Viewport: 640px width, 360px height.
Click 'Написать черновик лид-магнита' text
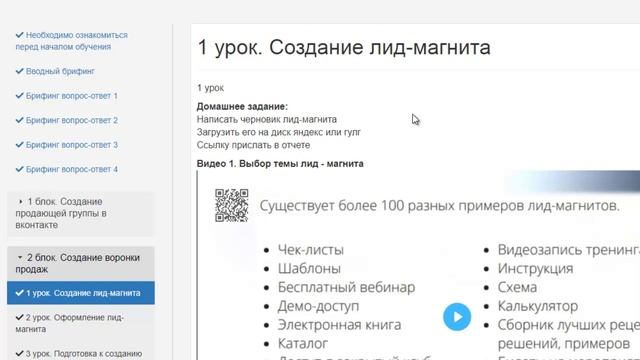point(267,119)
